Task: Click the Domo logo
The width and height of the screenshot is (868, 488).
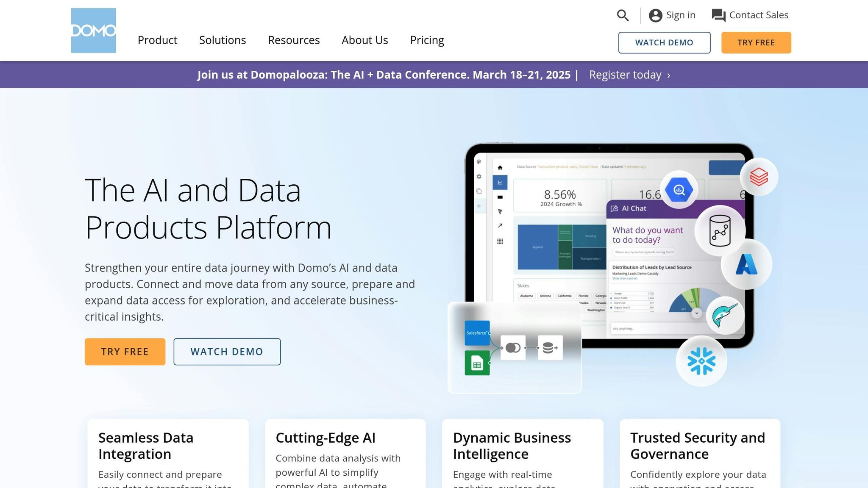Action: (93, 30)
